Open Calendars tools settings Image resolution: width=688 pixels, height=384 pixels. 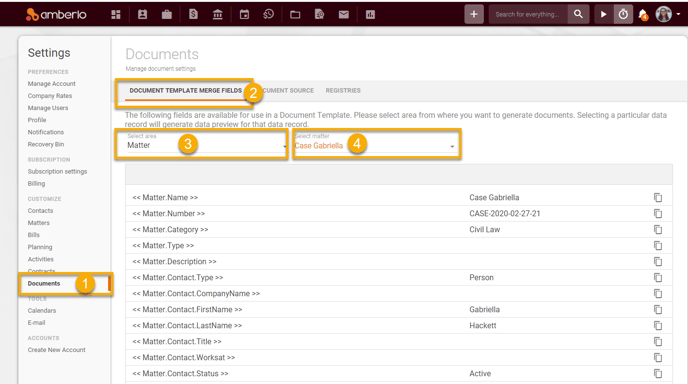(x=42, y=311)
